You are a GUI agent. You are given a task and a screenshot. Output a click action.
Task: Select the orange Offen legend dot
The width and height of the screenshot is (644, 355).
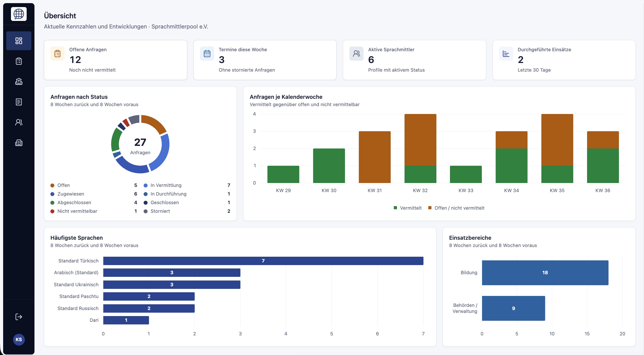52,185
